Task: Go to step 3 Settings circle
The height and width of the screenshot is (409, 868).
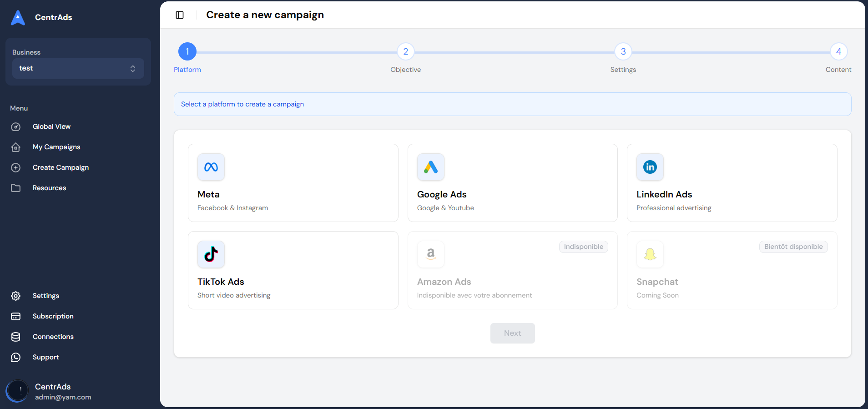Action: 623,51
